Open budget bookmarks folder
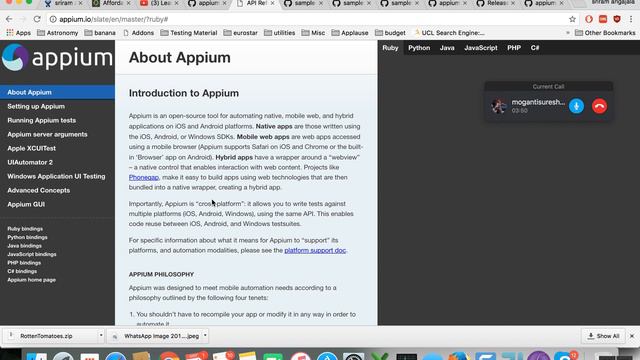This screenshot has height=360, width=640. coord(390,33)
